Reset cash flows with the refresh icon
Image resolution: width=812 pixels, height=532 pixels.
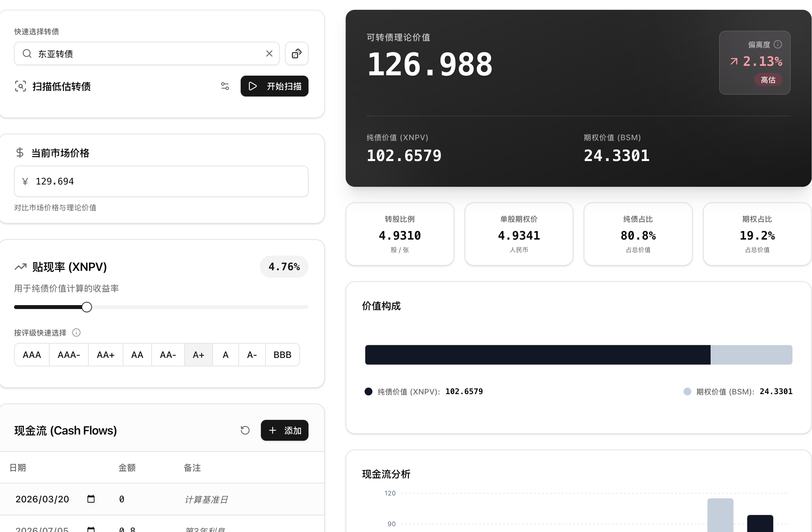coord(245,430)
